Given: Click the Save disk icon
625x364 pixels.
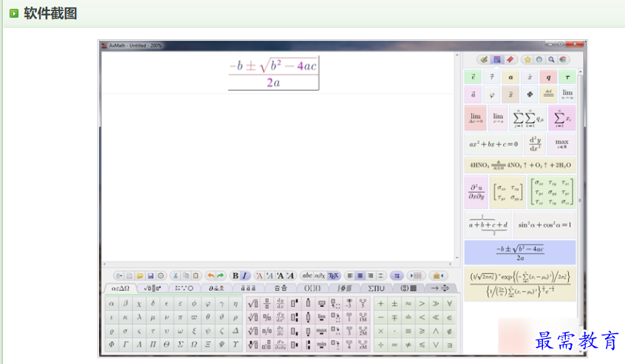Looking at the screenshot, I should click(151, 275).
